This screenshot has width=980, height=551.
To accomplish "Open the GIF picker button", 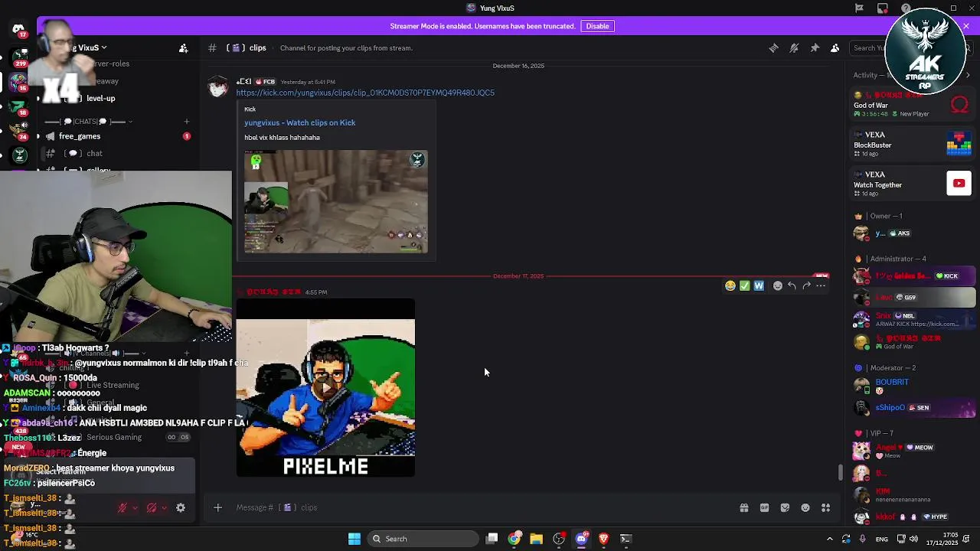I will [764, 507].
